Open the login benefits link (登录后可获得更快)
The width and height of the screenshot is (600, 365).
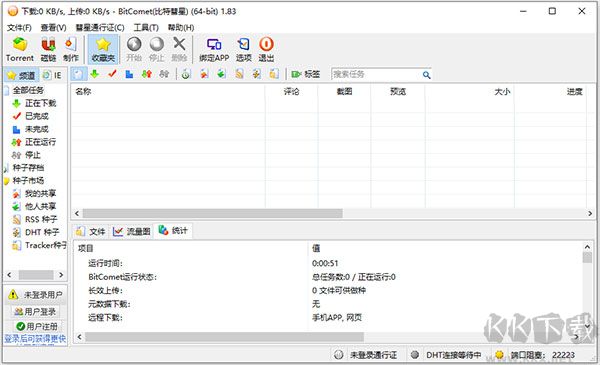pyautogui.click(x=35, y=339)
